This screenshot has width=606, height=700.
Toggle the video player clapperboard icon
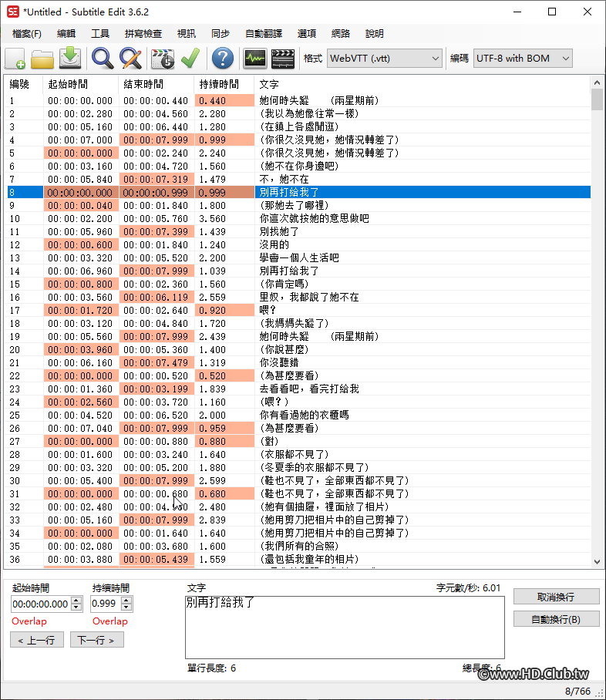coord(283,59)
